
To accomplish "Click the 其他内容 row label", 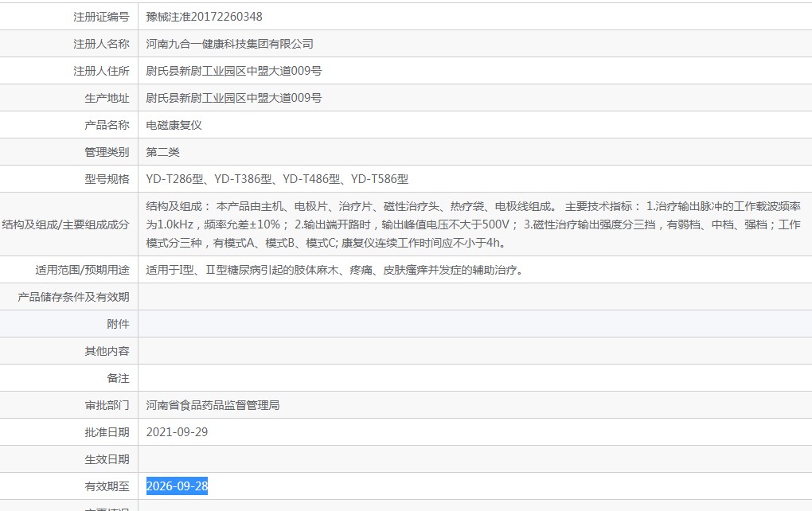I will 107,351.
